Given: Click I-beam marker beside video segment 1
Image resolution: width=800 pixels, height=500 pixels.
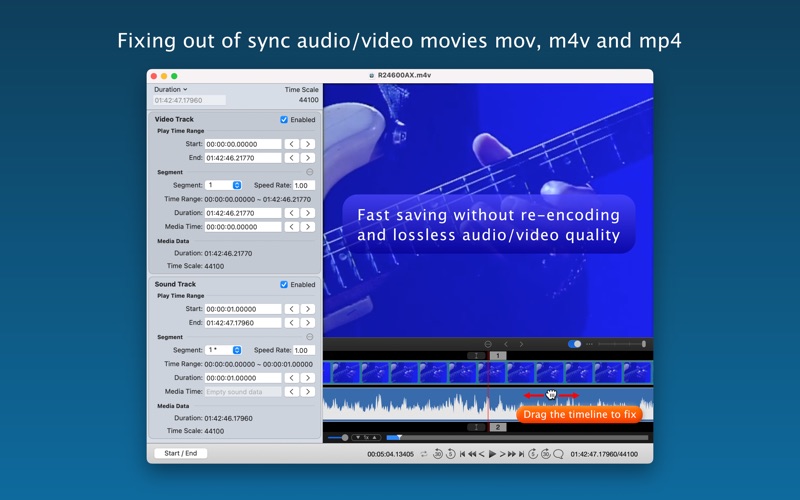Looking at the screenshot, I should pyautogui.click(x=476, y=356).
